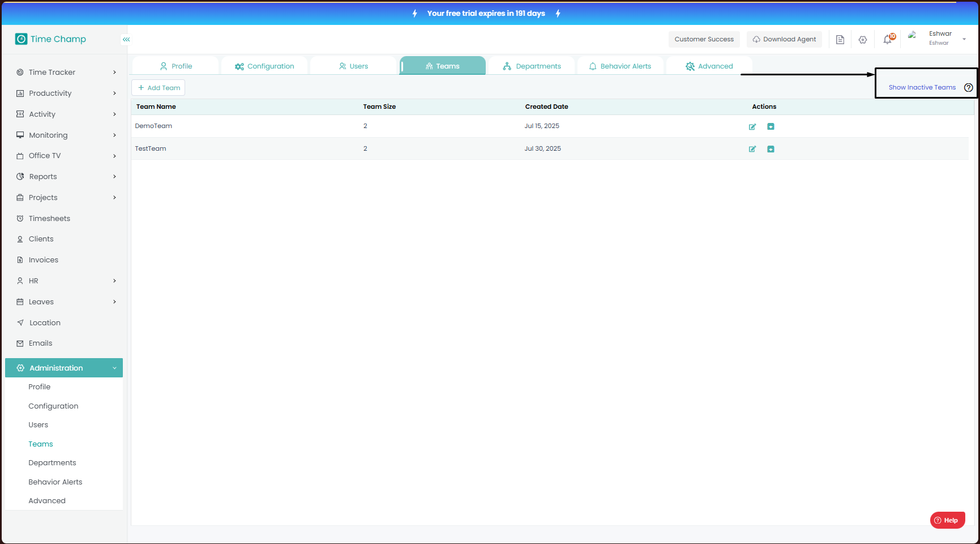980x544 pixels.
Task: Open settings gear icon in top bar
Action: [863, 40]
